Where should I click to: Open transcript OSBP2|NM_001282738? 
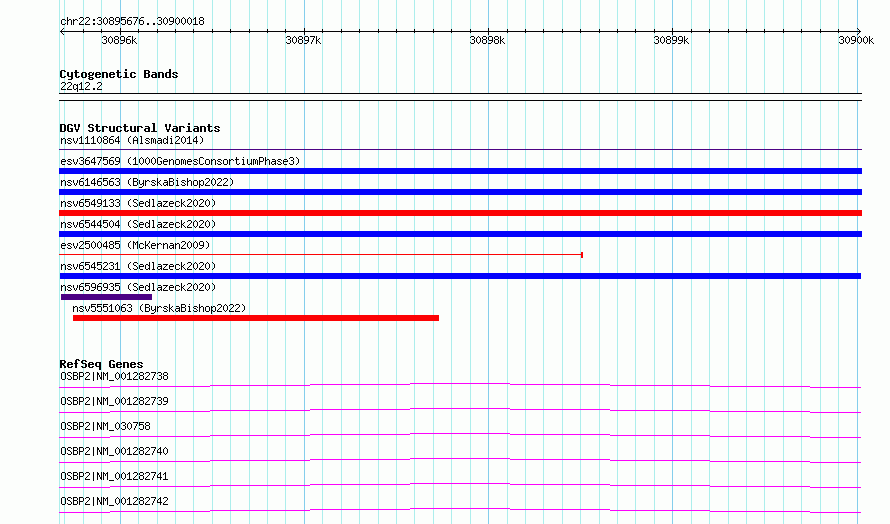[114, 376]
